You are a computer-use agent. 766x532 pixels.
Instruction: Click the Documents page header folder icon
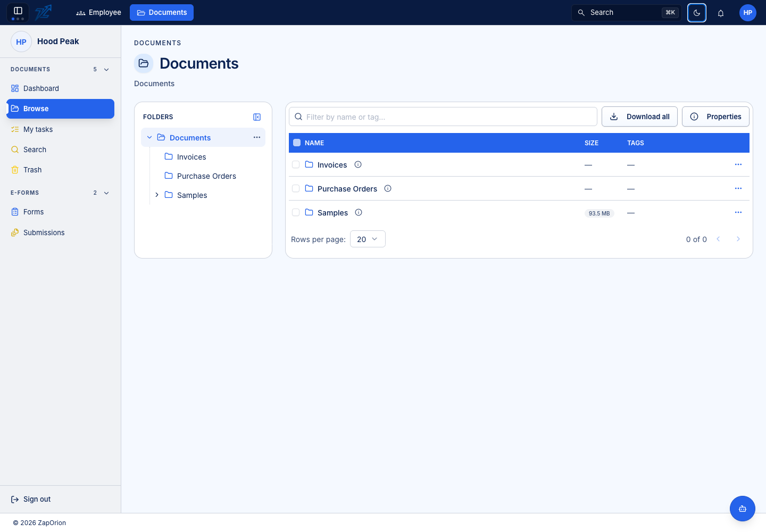pos(144,63)
